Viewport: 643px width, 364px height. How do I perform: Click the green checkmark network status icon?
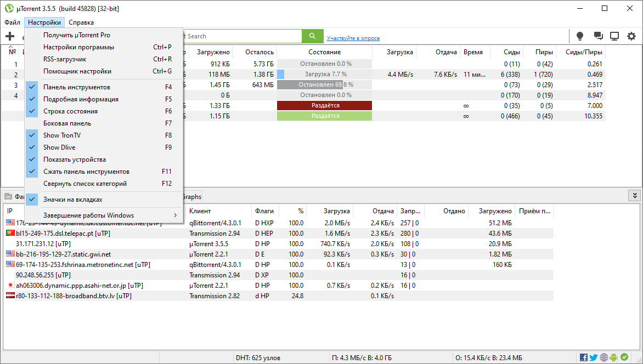[624, 357]
